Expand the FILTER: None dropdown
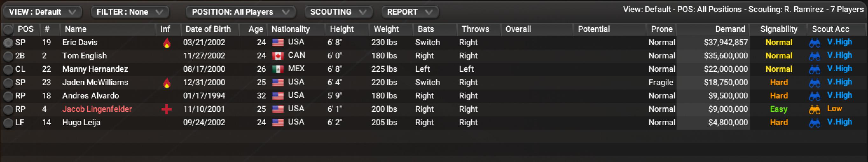868x162 pixels. [x=130, y=12]
